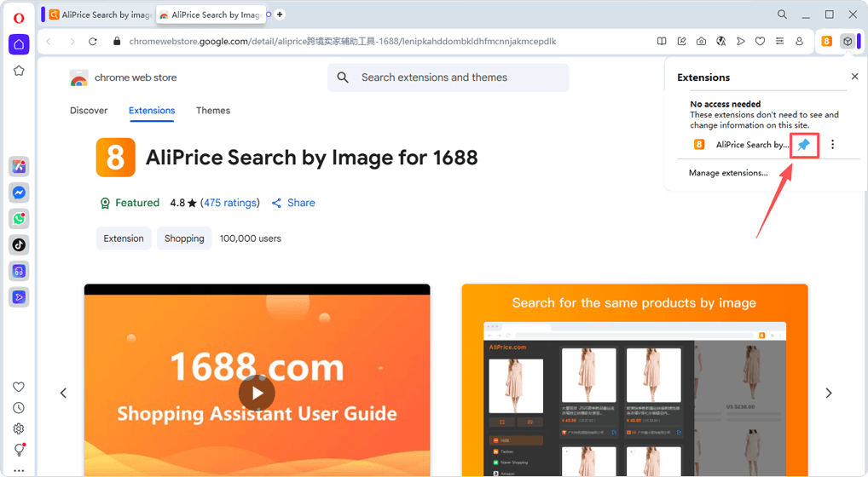Open the 475 ratings link
Image resolution: width=868 pixels, height=477 pixels.
[230, 203]
